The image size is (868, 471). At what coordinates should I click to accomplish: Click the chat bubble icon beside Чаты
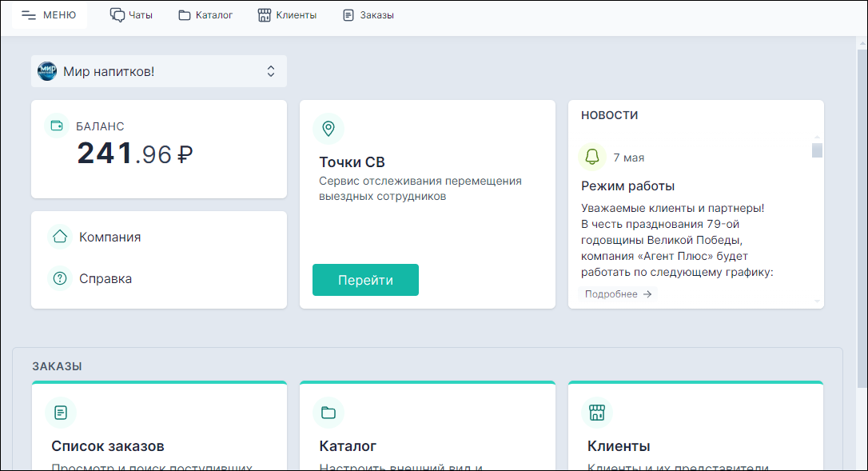pyautogui.click(x=117, y=14)
